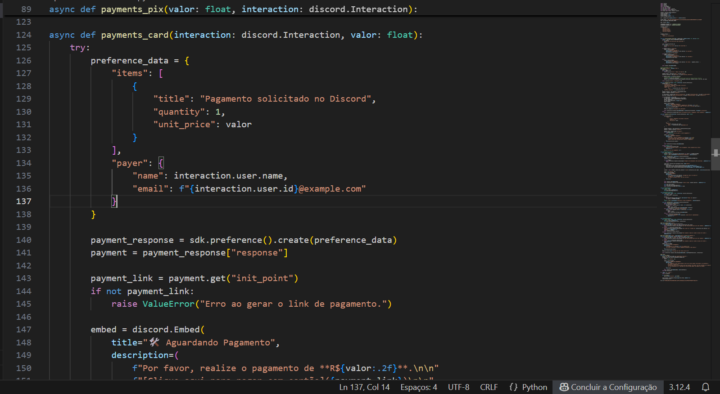Change UTF-8 file encoding
The width and height of the screenshot is (720, 394).
458,387
